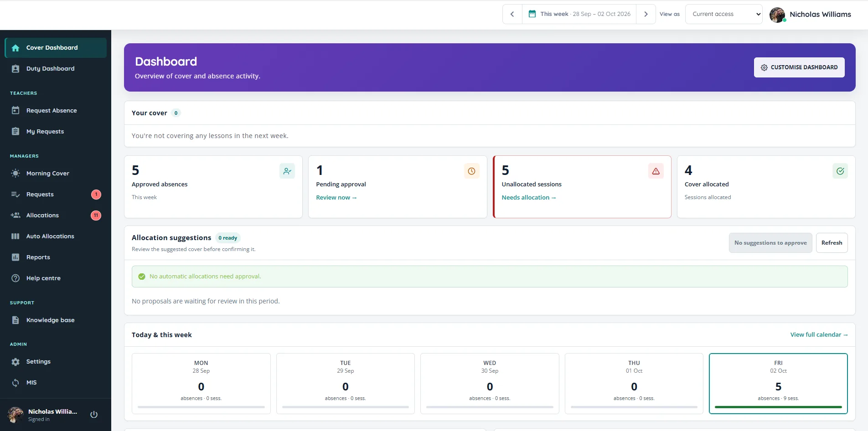Screen dimensions: 868x431
Task: Click the Cover allocated checkmark icon
Action: click(840, 171)
